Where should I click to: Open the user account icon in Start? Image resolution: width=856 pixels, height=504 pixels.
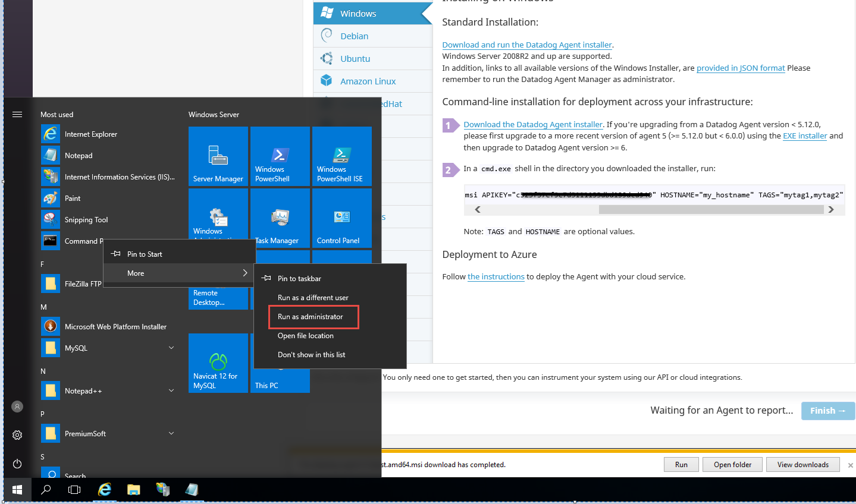click(x=17, y=407)
